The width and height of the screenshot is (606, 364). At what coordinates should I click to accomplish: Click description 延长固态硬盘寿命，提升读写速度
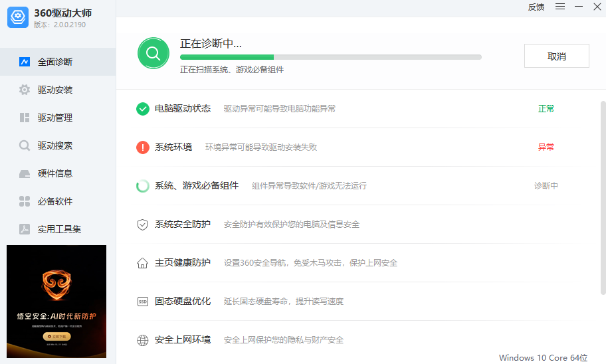click(284, 302)
